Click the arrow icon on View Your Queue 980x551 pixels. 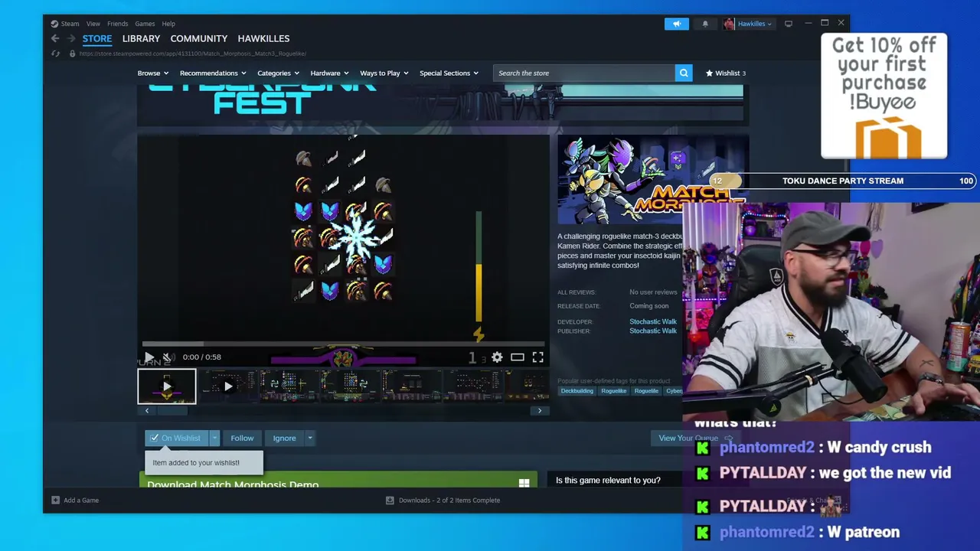728,439
